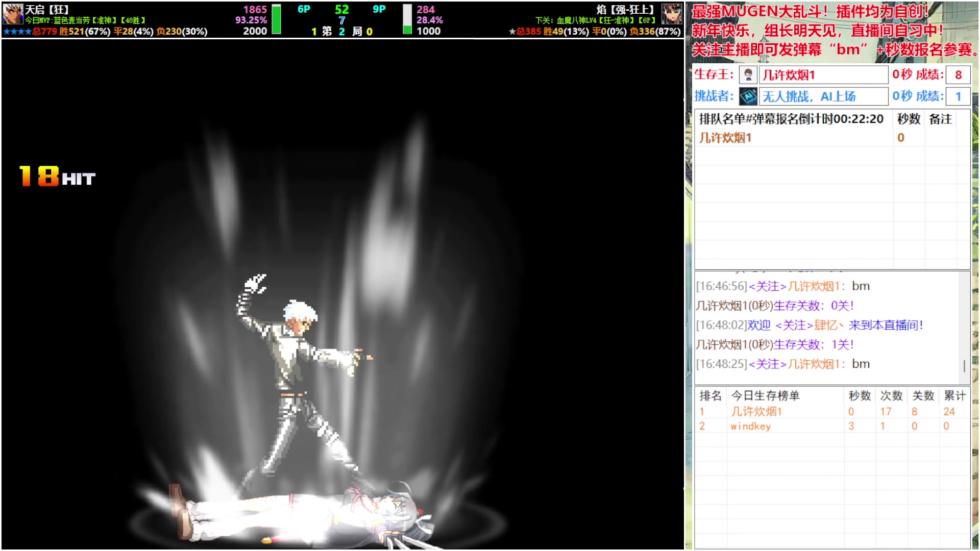
Task: Click the 6P label in top HUD
Action: coord(304,9)
